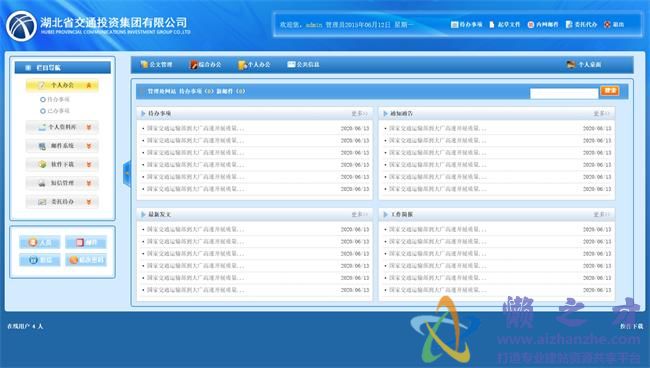
Task: Collapse sidebar using the blue arrow handle
Action: [x=127, y=173]
